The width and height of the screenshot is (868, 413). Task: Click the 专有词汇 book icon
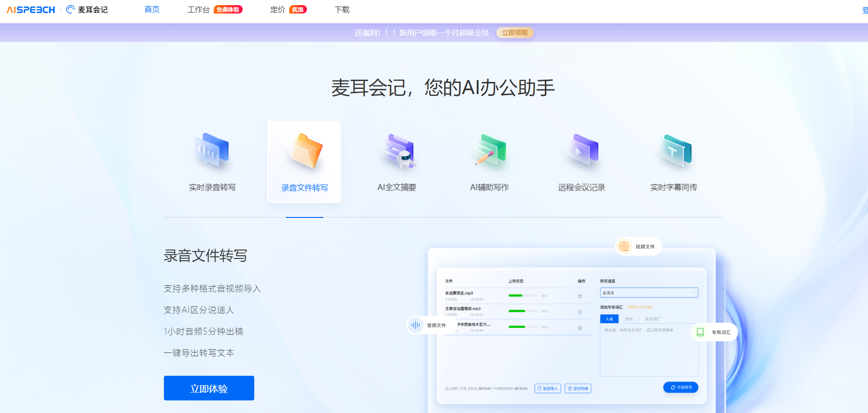pyautogui.click(x=700, y=332)
